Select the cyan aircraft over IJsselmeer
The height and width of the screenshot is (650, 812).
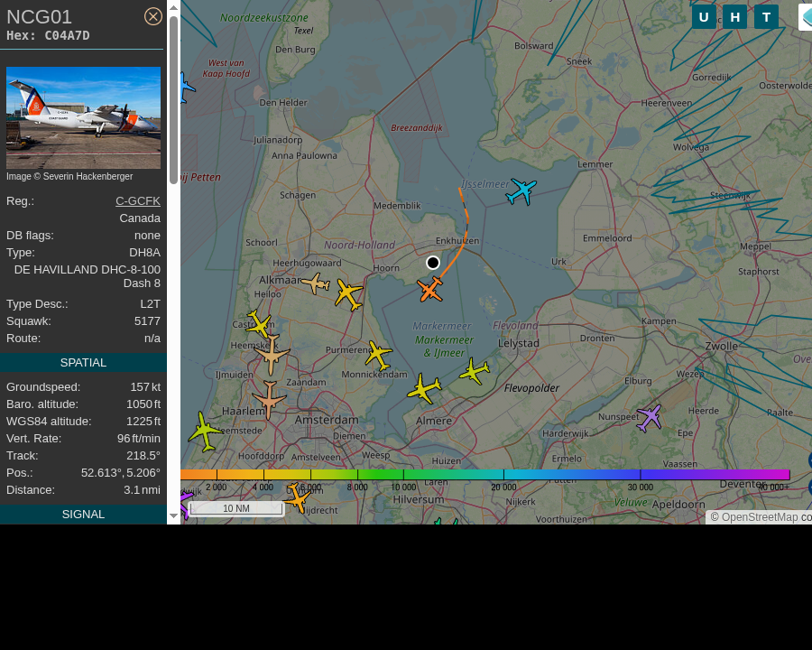521,190
